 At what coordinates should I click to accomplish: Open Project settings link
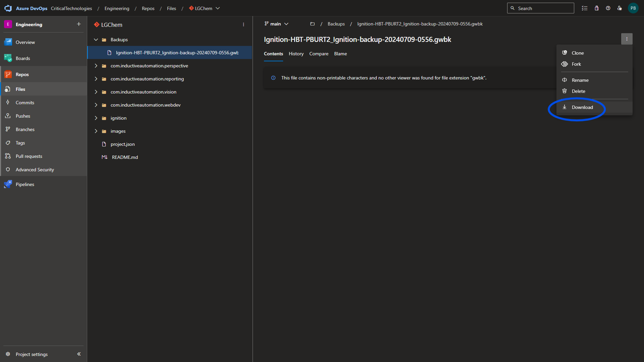click(32, 354)
